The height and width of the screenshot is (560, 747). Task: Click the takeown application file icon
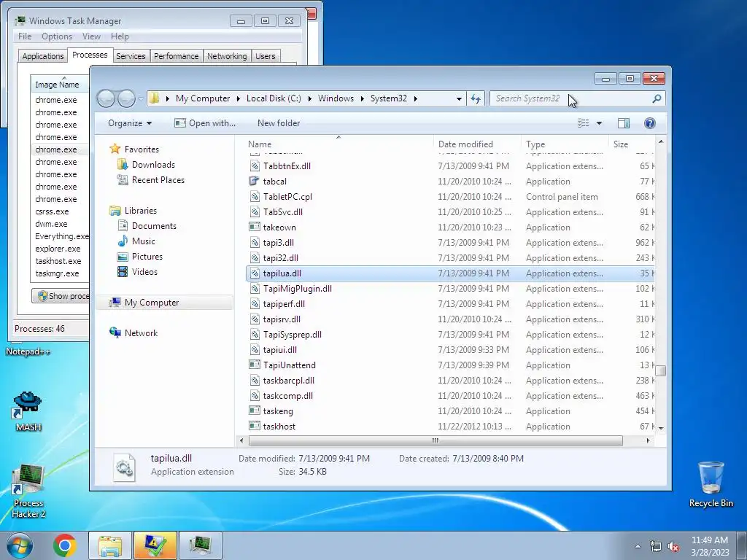[x=255, y=227]
